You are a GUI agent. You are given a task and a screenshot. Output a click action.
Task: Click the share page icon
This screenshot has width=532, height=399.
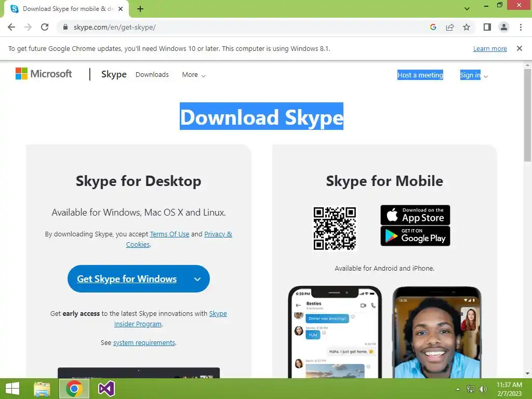450,27
